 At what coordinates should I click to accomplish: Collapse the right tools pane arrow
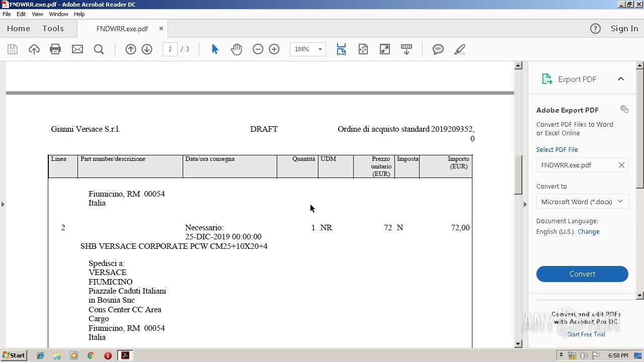pyautogui.click(x=525, y=204)
